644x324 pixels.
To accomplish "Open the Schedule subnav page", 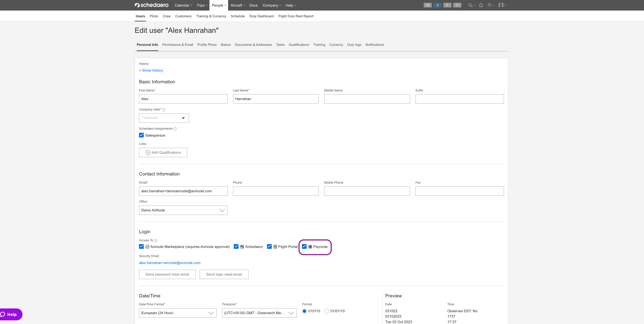I will click(238, 16).
